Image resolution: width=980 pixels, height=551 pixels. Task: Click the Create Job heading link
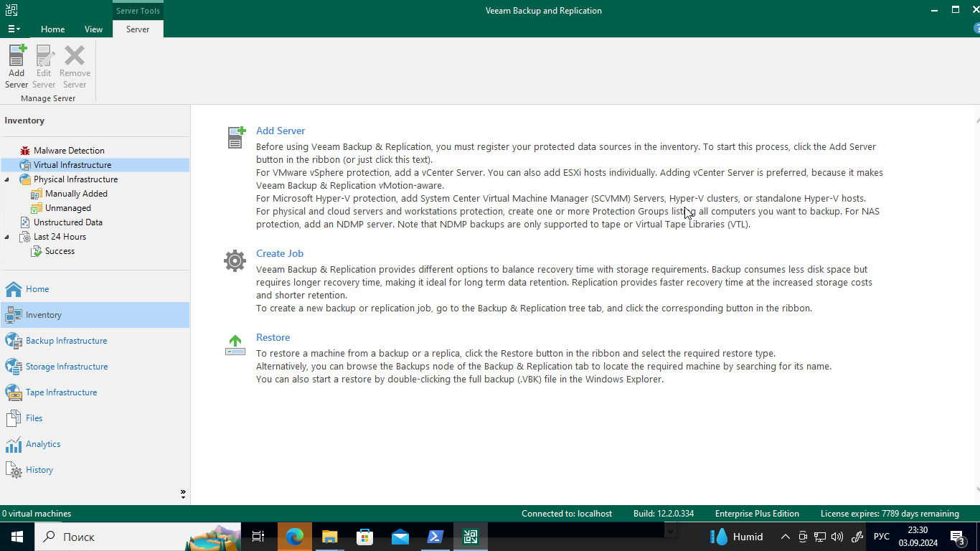(x=280, y=253)
